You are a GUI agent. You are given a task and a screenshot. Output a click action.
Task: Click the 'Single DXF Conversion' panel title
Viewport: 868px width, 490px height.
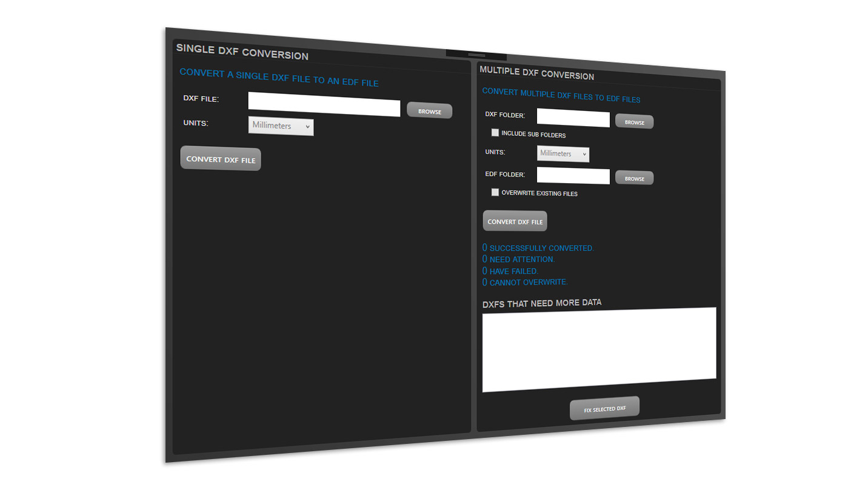click(242, 52)
